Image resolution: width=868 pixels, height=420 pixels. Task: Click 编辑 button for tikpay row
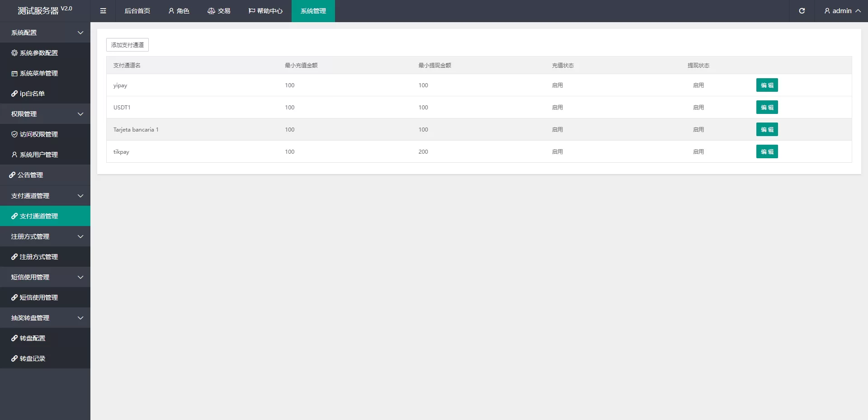[x=767, y=151]
